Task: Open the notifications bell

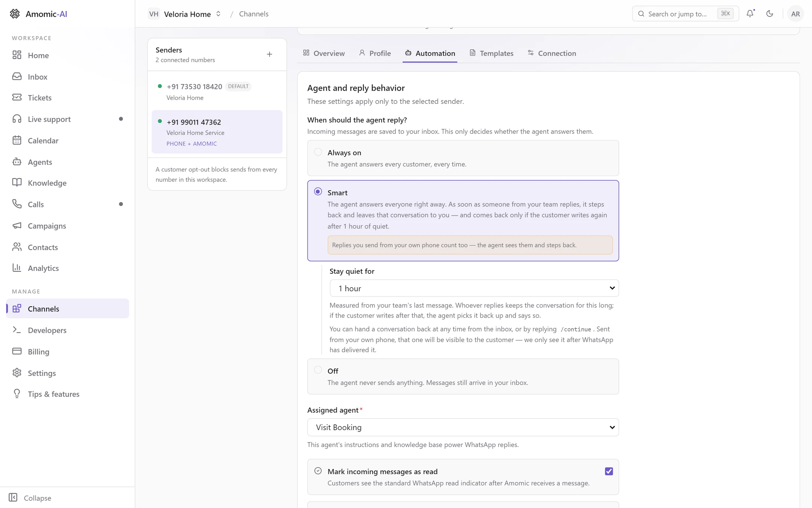Action: point(750,14)
